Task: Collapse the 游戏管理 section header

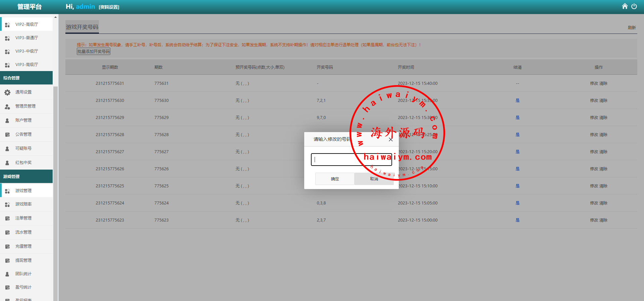Action: coord(26,176)
